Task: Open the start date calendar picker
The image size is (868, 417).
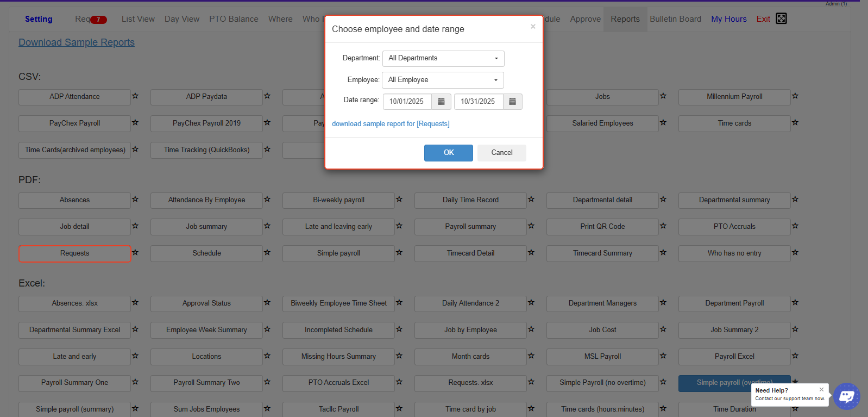Action: [441, 102]
